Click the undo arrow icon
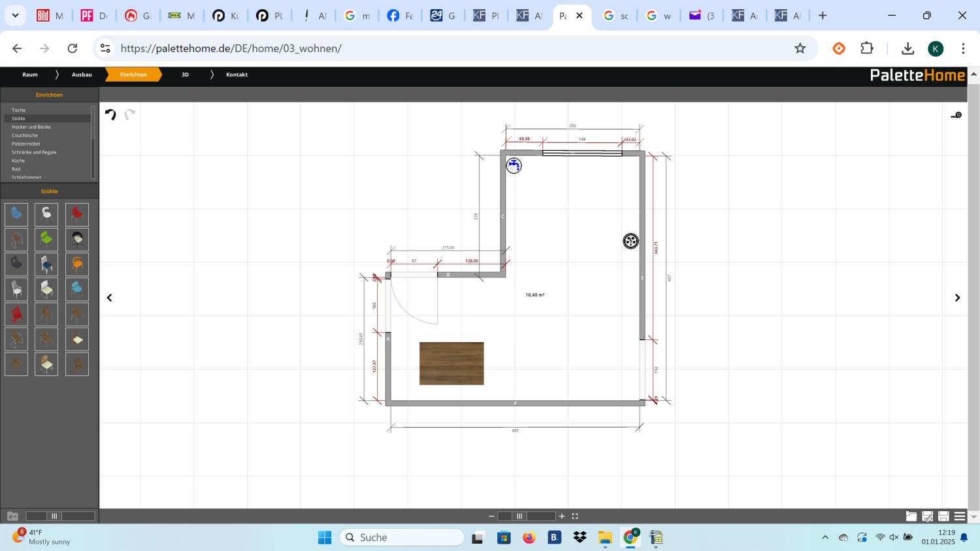Viewport: 980px width, 551px height. click(x=110, y=115)
